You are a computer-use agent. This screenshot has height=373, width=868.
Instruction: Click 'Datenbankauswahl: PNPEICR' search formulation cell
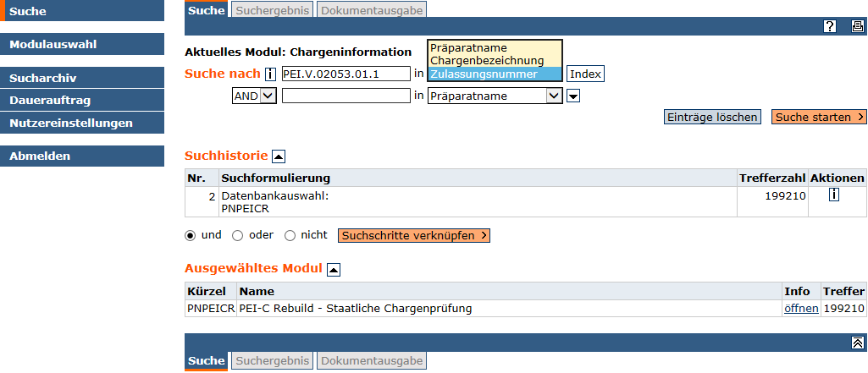[x=478, y=201]
